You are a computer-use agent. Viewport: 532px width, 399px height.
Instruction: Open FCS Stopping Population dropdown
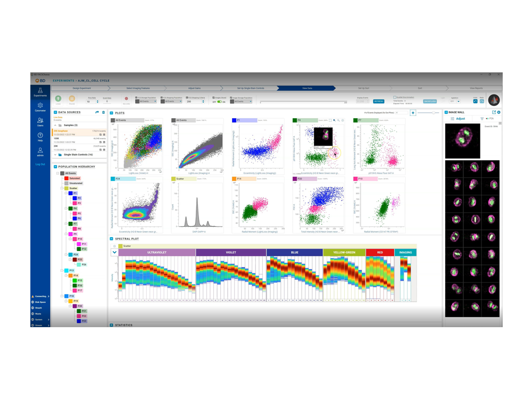pyautogui.click(x=171, y=102)
